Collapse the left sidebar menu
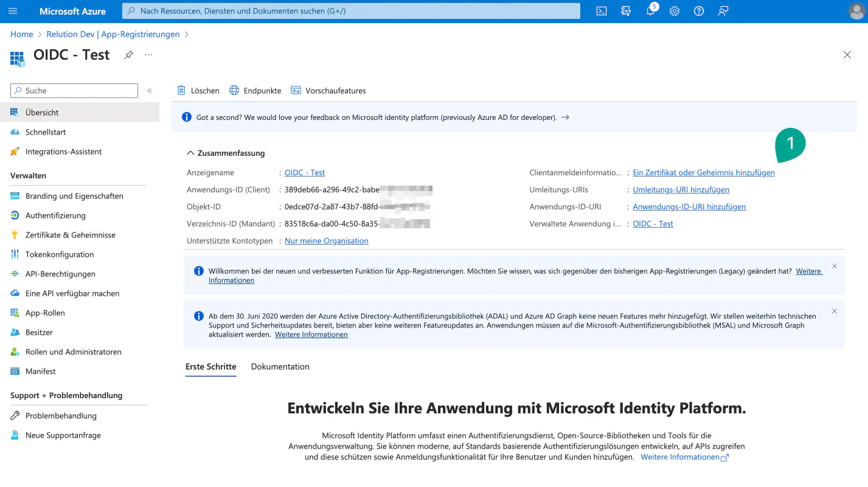Viewport: 868px width, 487px height. pyautogui.click(x=150, y=91)
